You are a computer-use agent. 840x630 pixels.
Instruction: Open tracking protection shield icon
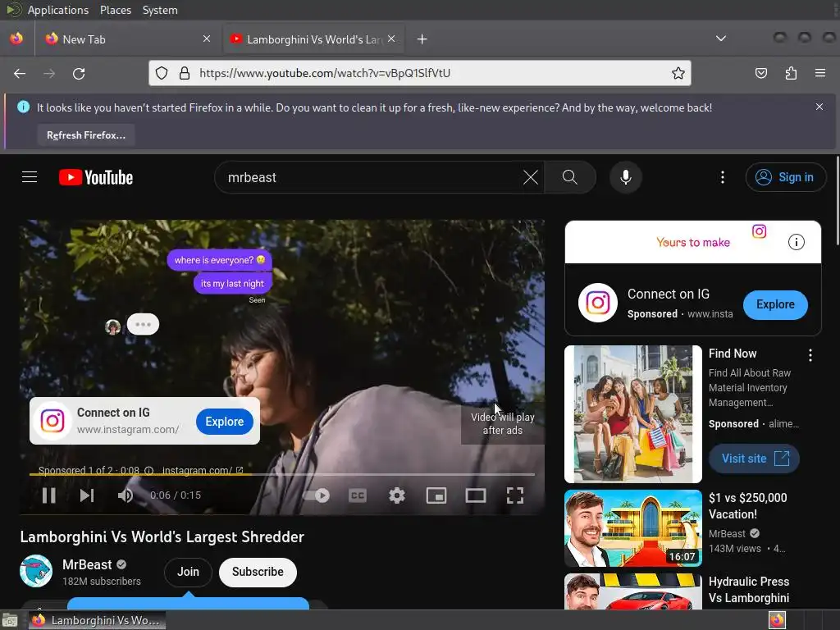coord(162,73)
